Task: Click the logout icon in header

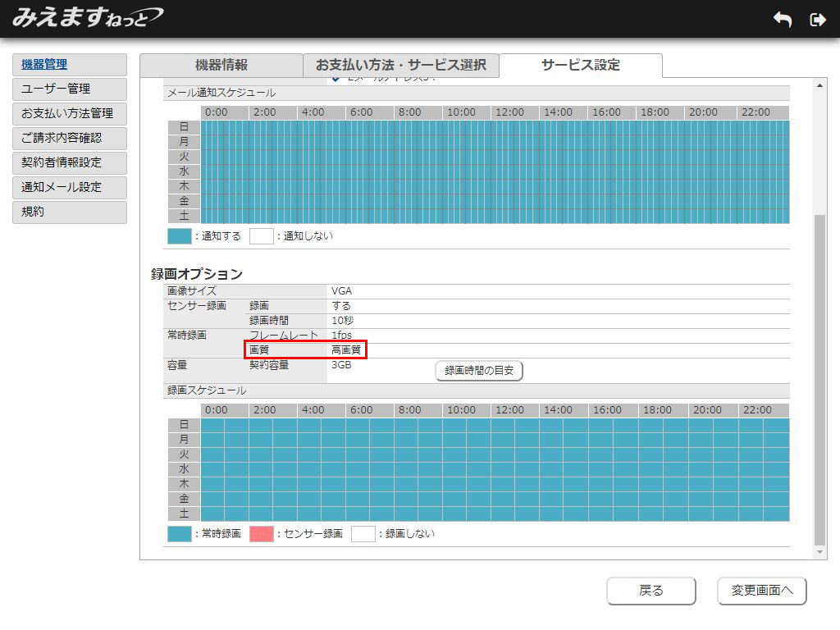Action: pyautogui.click(x=817, y=20)
